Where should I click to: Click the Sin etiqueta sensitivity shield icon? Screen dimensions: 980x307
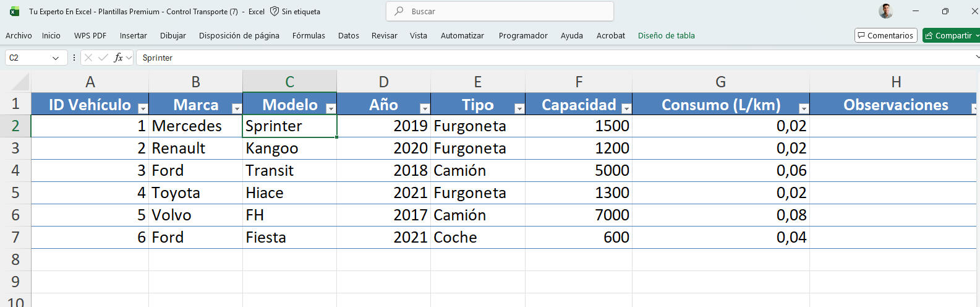click(x=275, y=11)
